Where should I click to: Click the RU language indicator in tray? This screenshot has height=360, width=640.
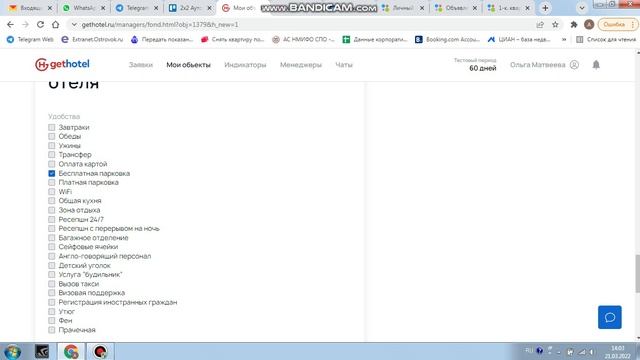[529, 350]
